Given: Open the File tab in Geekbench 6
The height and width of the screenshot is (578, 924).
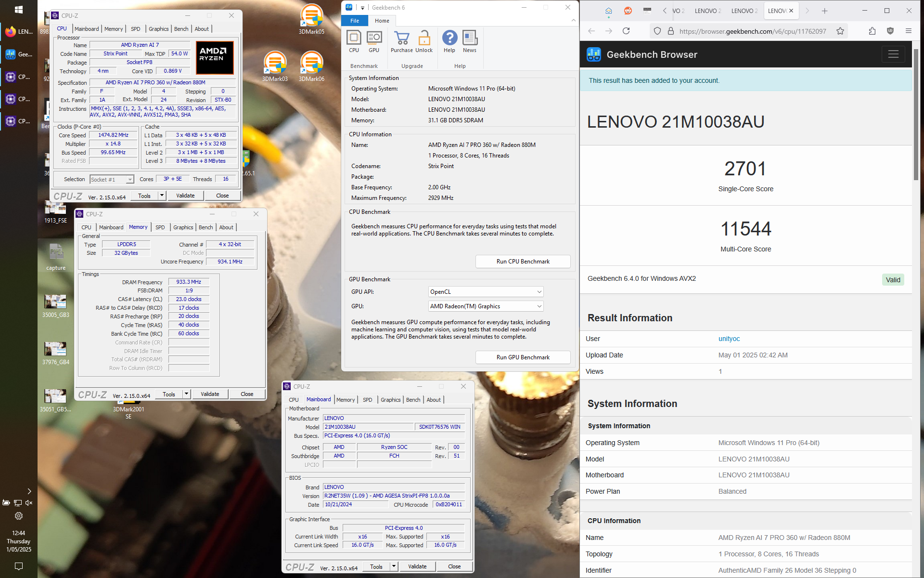Looking at the screenshot, I should pos(355,21).
